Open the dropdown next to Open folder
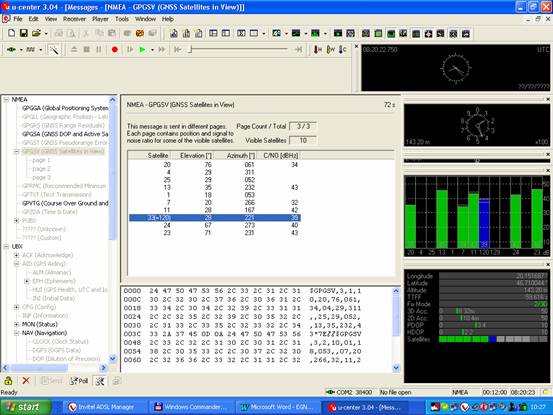Screen dimensions: 553x415 click(x=46, y=33)
